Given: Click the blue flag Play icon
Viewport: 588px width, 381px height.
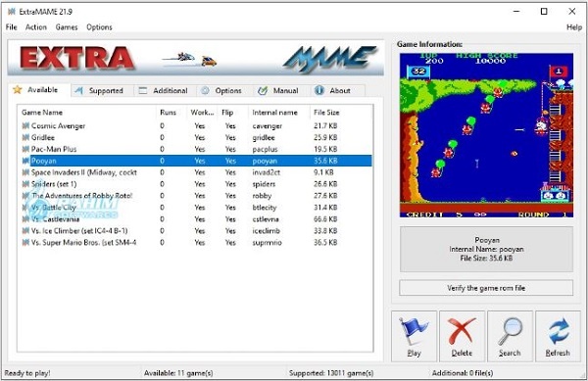Looking at the screenshot, I should [414, 331].
